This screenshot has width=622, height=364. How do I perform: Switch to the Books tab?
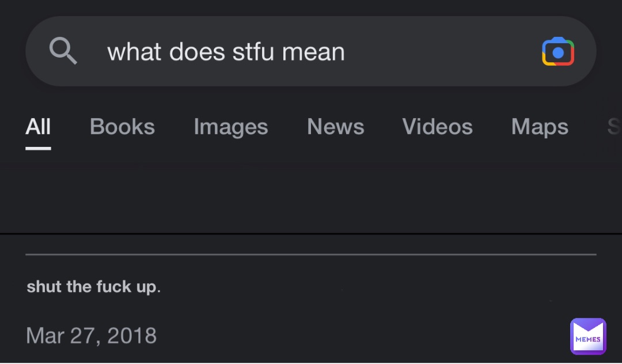pyautogui.click(x=122, y=127)
